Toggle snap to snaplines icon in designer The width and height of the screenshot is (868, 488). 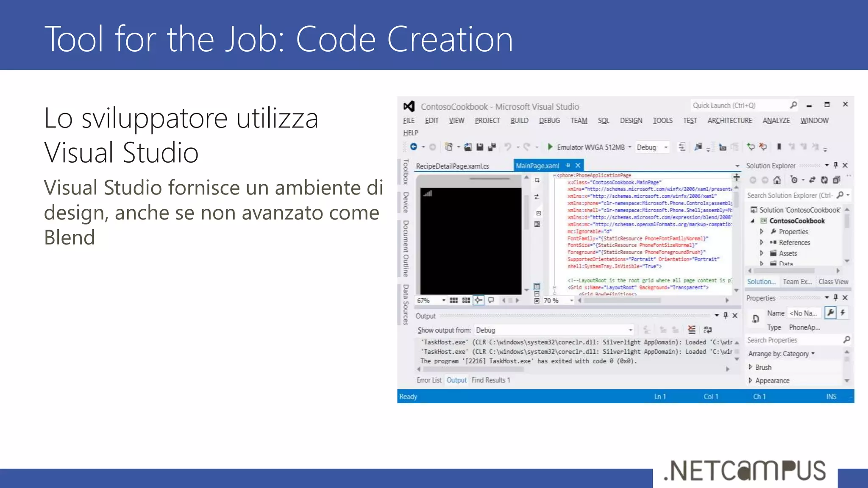(x=478, y=300)
